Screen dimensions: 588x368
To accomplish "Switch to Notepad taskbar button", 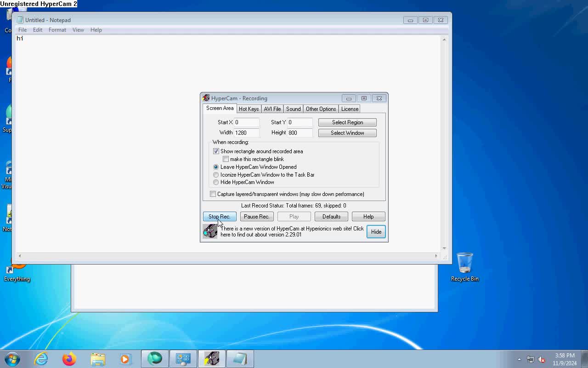I will (x=240, y=359).
